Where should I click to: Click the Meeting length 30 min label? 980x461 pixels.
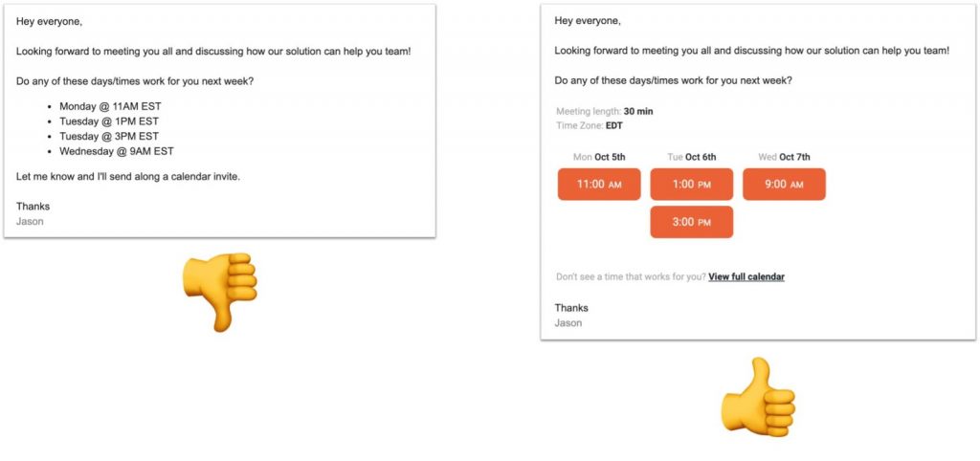coord(605,111)
